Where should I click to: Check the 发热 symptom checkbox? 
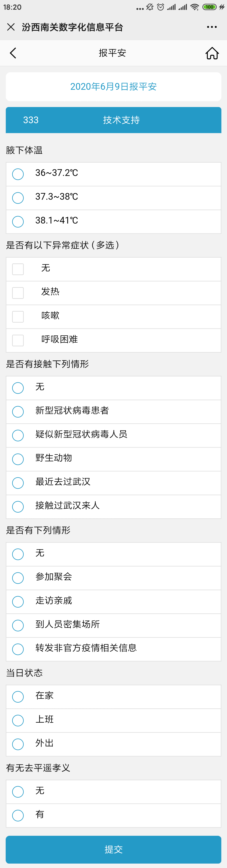coord(18,292)
